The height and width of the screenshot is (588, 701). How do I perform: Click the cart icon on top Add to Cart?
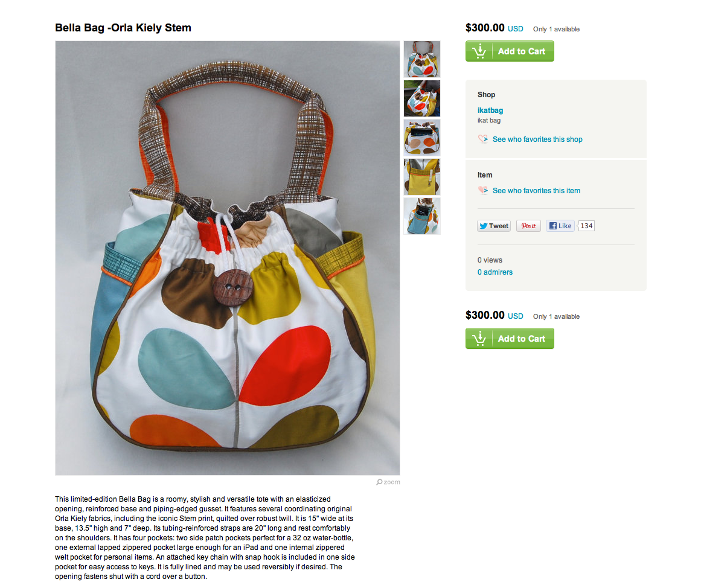pos(479,51)
